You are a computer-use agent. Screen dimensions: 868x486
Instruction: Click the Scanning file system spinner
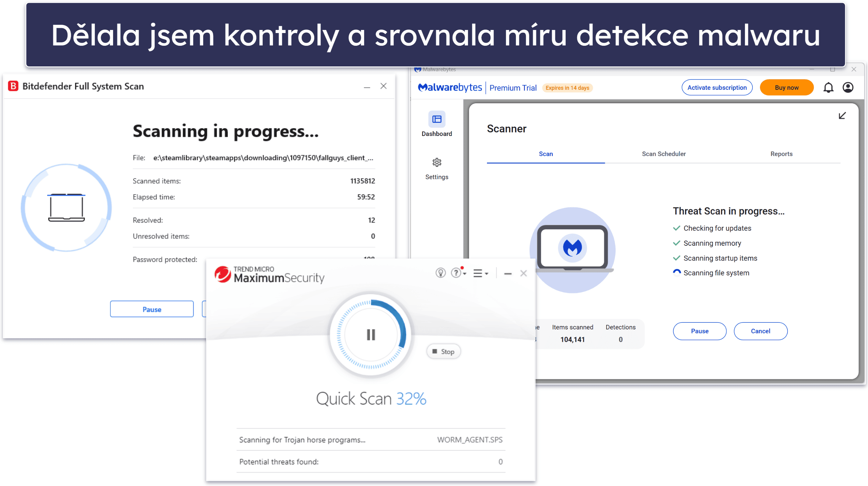pos(676,273)
